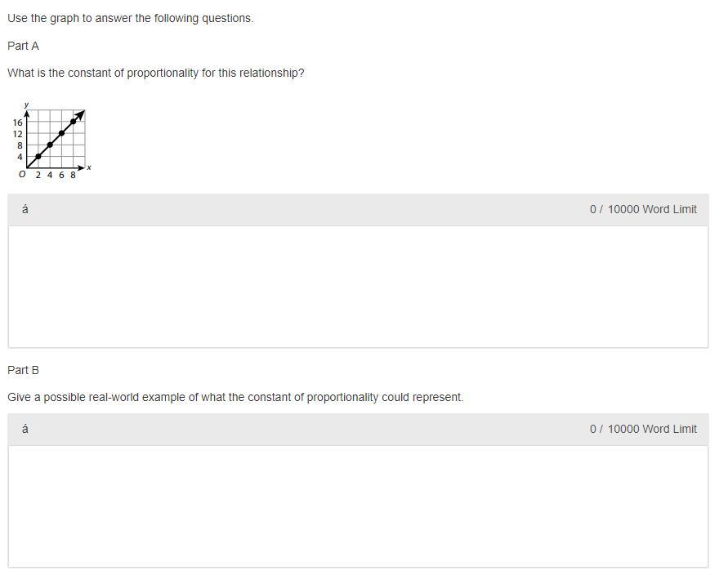The width and height of the screenshot is (728, 584).
Task: Click the x-axis label on the graph
Action: pyautogui.click(x=89, y=167)
